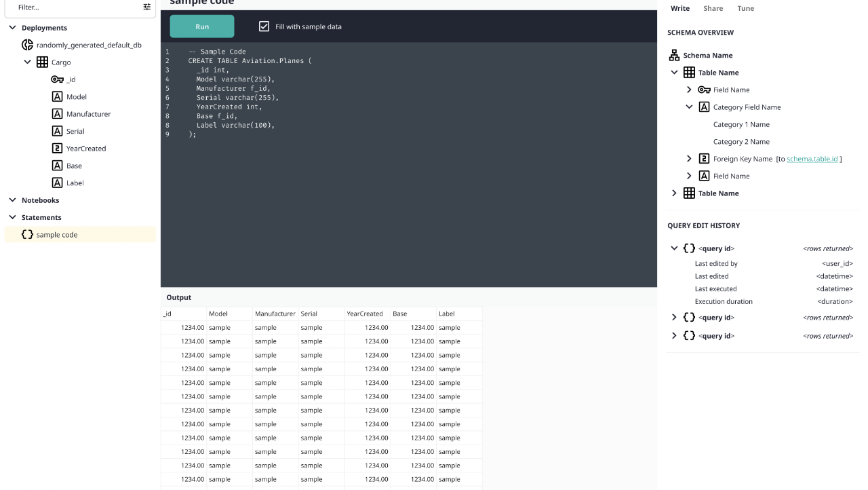The image size is (868, 490).
Task: Click the grid icon of the expanded Table Name
Action: point(689,73)
